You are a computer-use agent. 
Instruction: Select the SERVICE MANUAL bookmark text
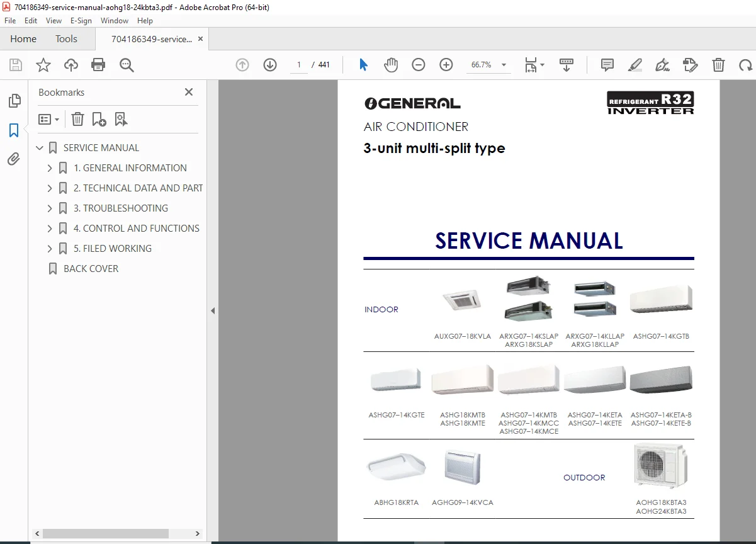(x=101, y=148)
